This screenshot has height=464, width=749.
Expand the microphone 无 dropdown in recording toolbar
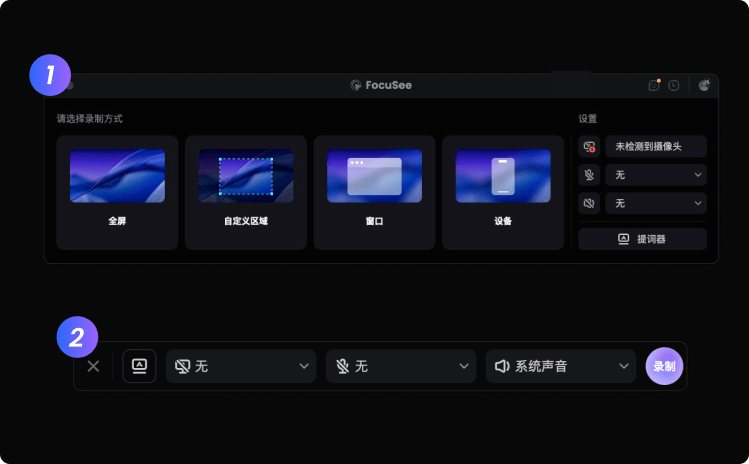[401, 366]
